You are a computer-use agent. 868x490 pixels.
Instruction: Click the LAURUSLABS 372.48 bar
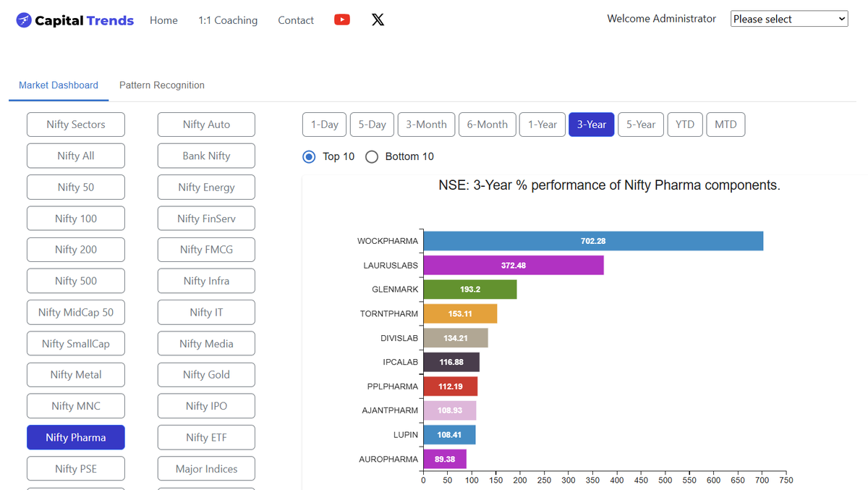click(x=514, y=266)
